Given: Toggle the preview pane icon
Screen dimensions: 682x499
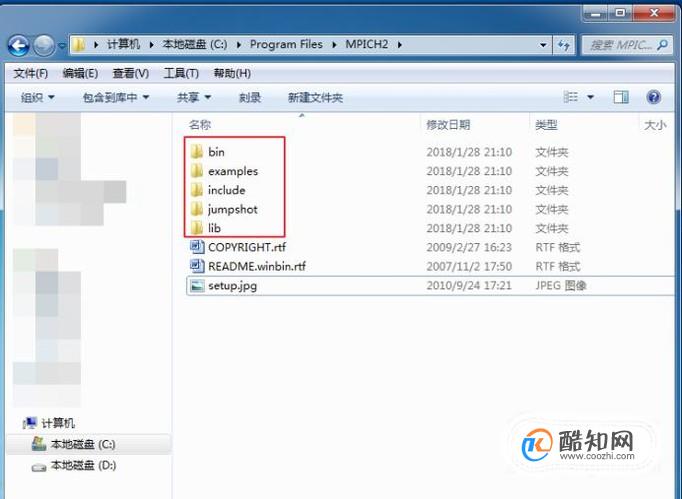Looking at the screenshot, I should pyautogui.click(x=621, y=97).
